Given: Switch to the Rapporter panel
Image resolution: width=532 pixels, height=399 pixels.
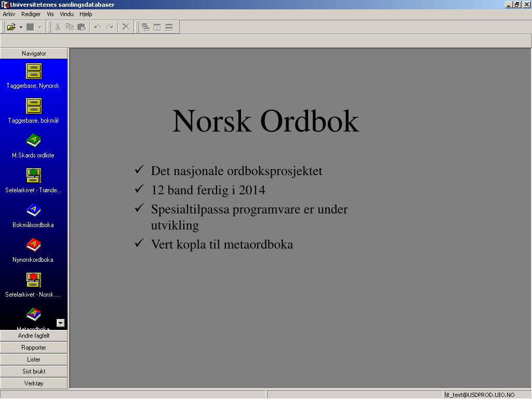Looking at the screenshot, I should pos(34,348).
